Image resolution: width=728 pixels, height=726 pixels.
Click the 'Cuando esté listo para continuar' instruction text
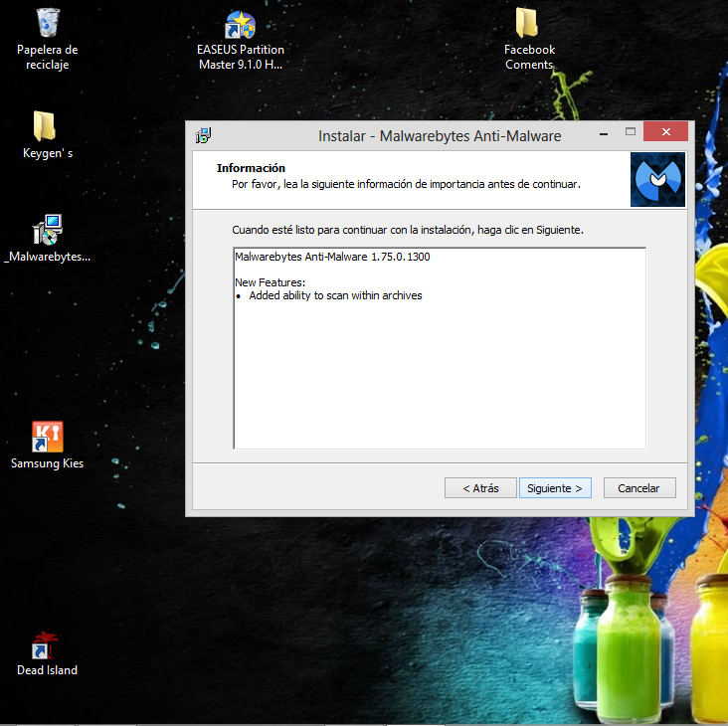pyautogui.click(x=408, y=230)
